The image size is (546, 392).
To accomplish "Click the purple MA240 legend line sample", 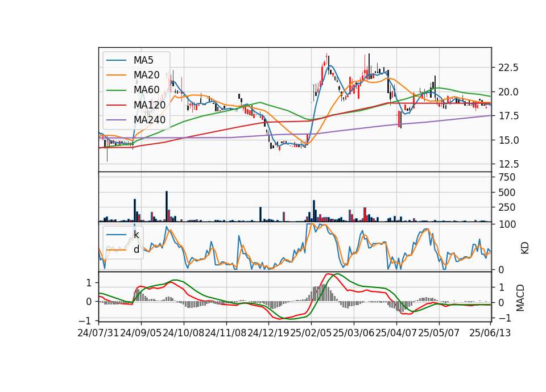I will pos(116,120).
